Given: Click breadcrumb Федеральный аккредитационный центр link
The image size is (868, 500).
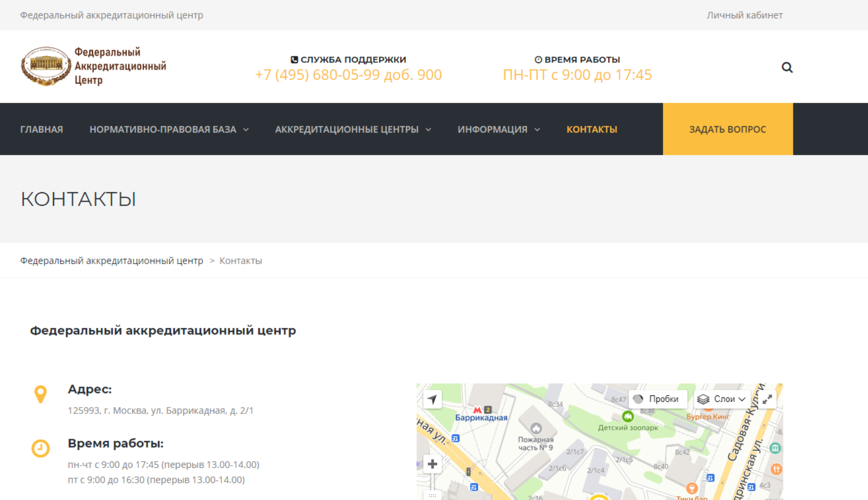Looking at the screenshot, I should coord(111,261).
